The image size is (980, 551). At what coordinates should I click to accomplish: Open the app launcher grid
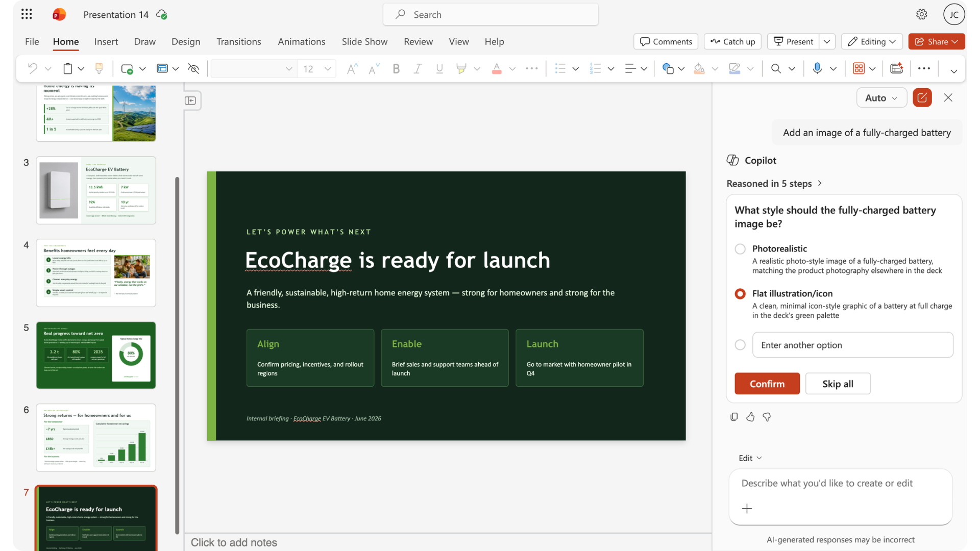27,14
